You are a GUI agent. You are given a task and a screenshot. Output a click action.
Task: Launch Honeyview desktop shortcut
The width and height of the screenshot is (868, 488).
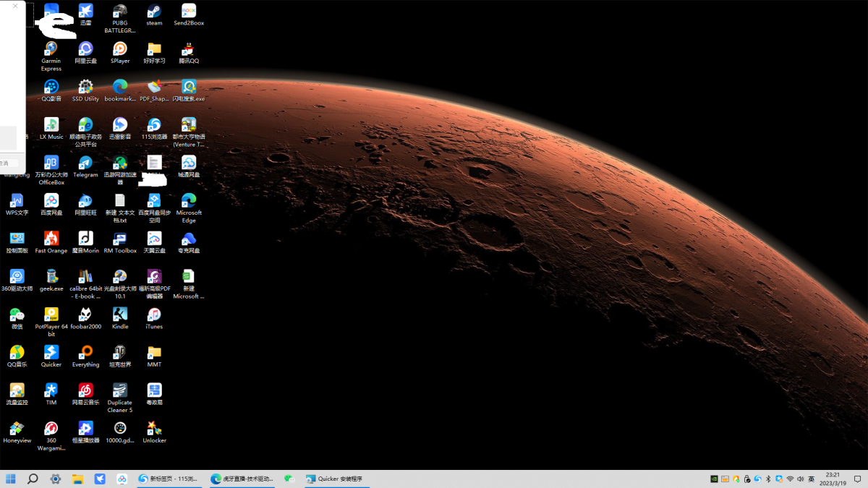17,432
